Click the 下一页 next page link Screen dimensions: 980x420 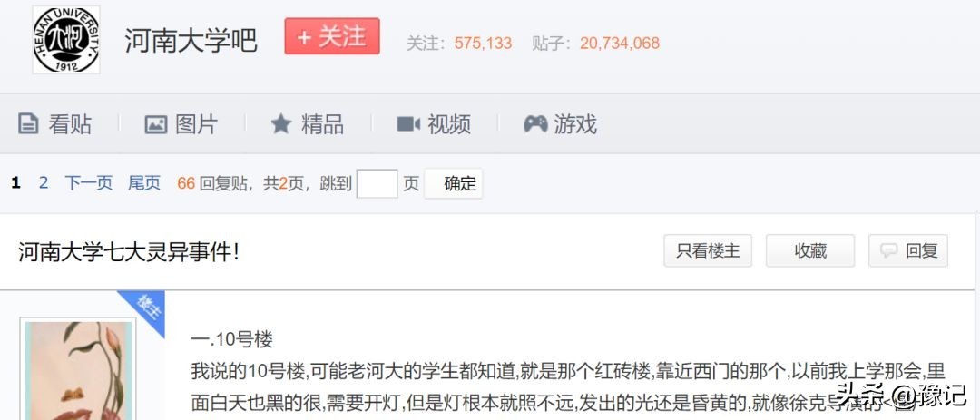click(88, 183)
